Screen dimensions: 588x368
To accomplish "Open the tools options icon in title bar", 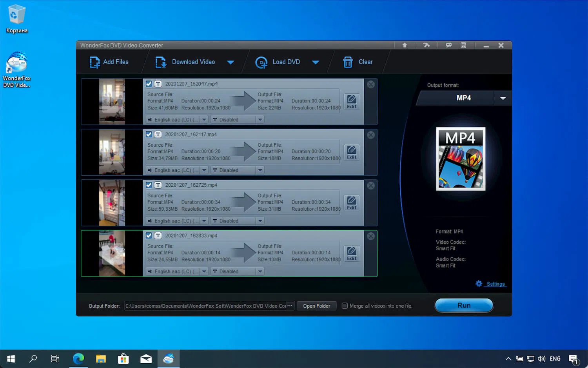I will tap(426, 46).
